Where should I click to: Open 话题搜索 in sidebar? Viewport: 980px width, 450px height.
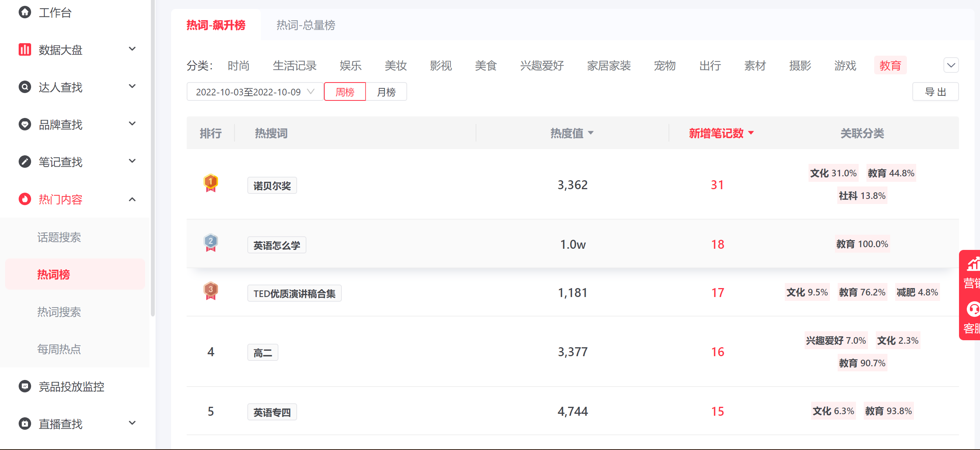click(59, 237)
